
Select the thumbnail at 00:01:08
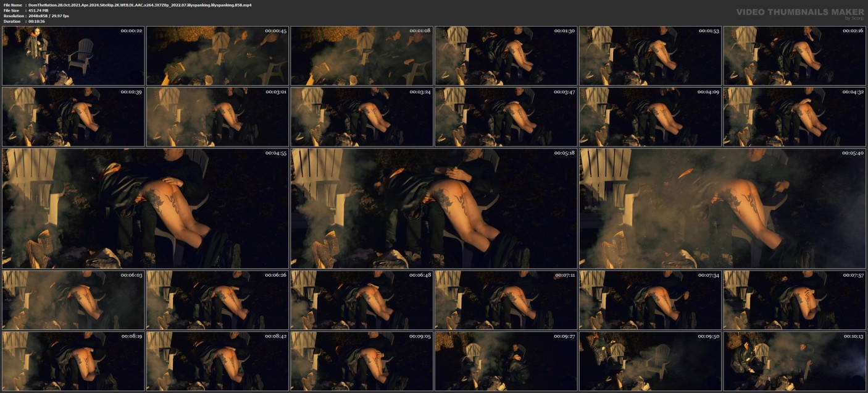click(362, 56)
